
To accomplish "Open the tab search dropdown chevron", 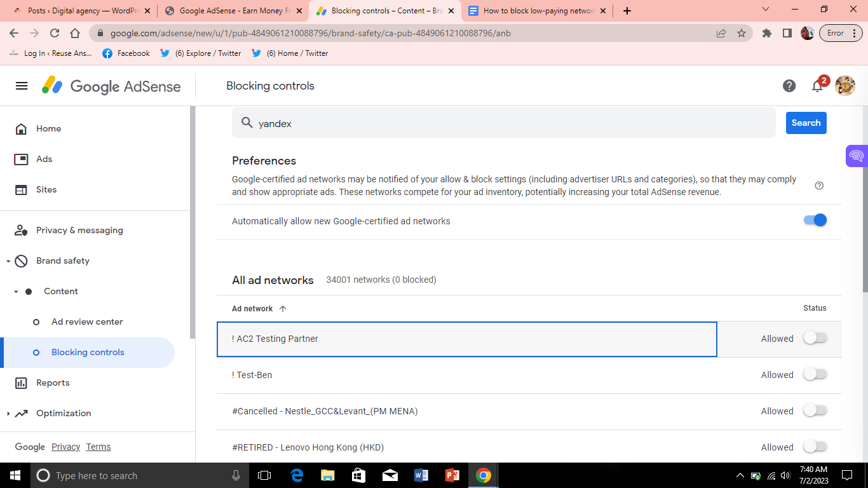I will [765, 10].
